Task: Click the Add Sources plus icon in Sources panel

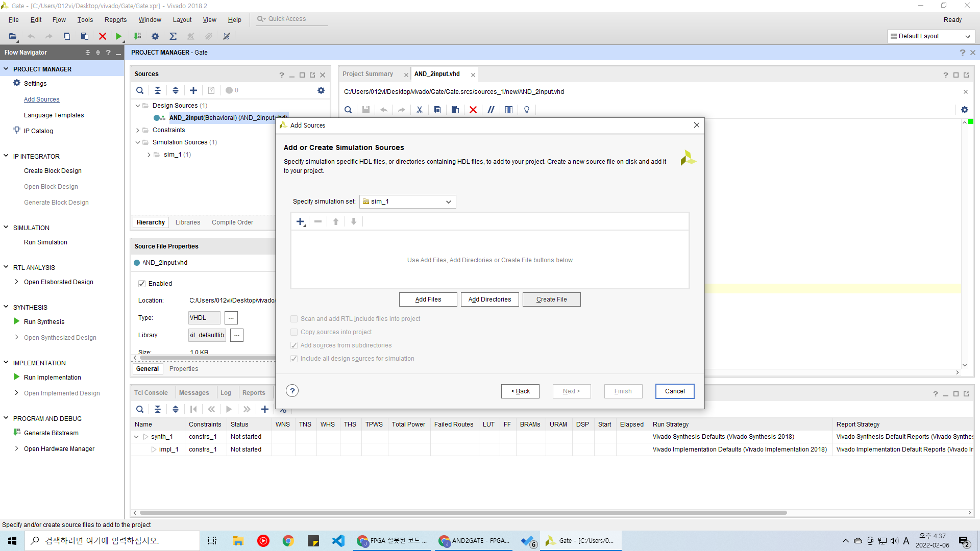Action: click(x=193, y=90)
